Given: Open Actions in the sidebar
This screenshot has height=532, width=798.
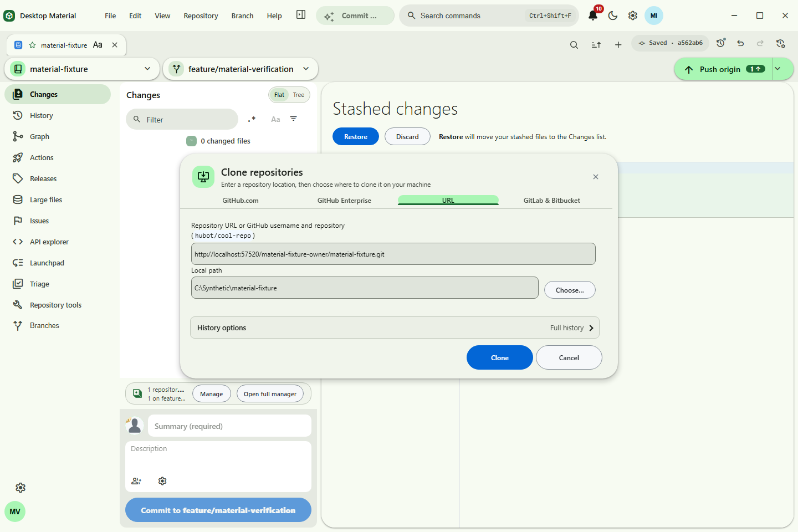Looking at the screenshot, I should [58, 157].
